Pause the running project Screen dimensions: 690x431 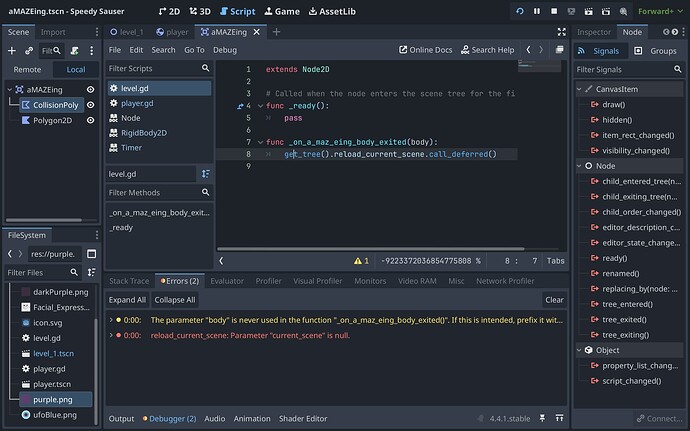tap(537, 11)
